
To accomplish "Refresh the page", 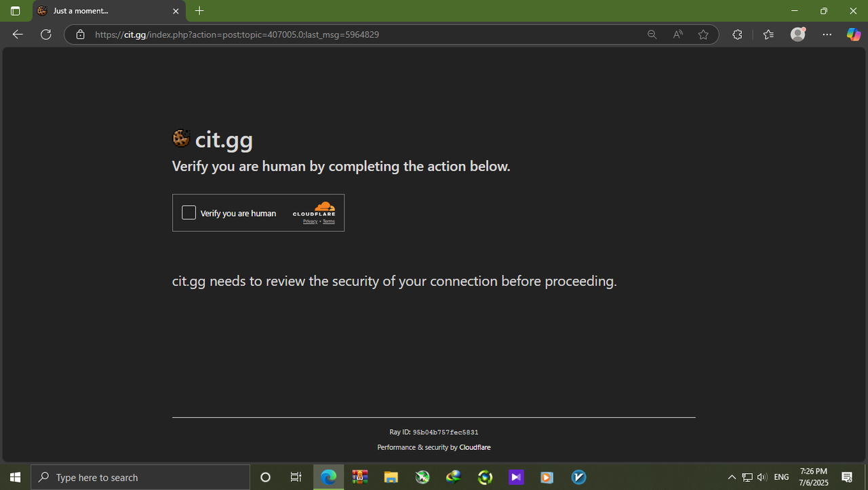I will (x=46, y=35).
